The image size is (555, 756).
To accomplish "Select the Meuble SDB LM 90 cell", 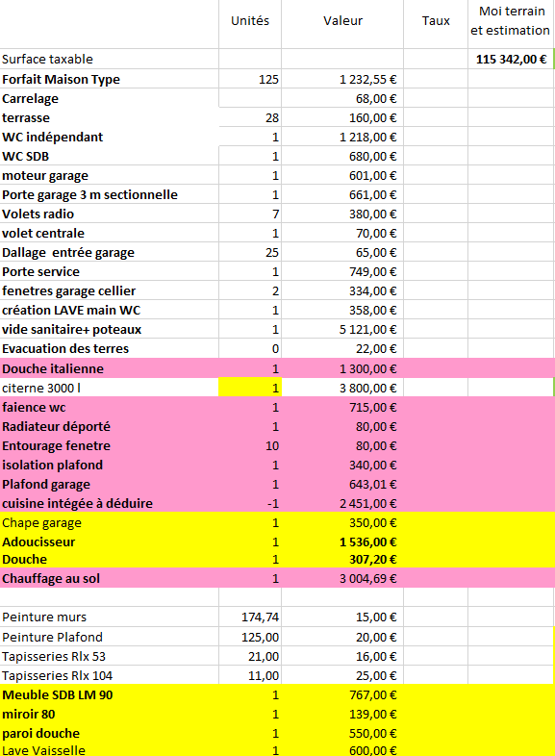I will coord(110,694).
